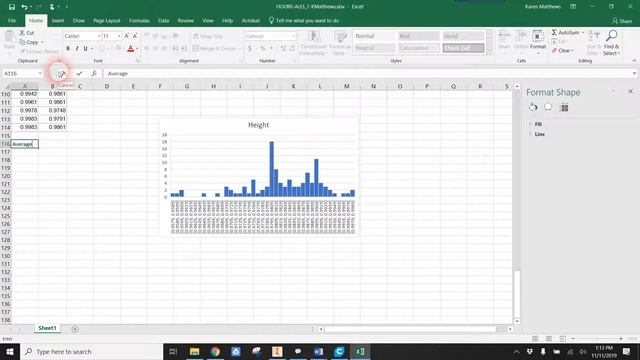The image size is (640, 360).
Task: Click the Copy icon in Clipboard group
Action: pyautogui.click(x=22, y=42)
